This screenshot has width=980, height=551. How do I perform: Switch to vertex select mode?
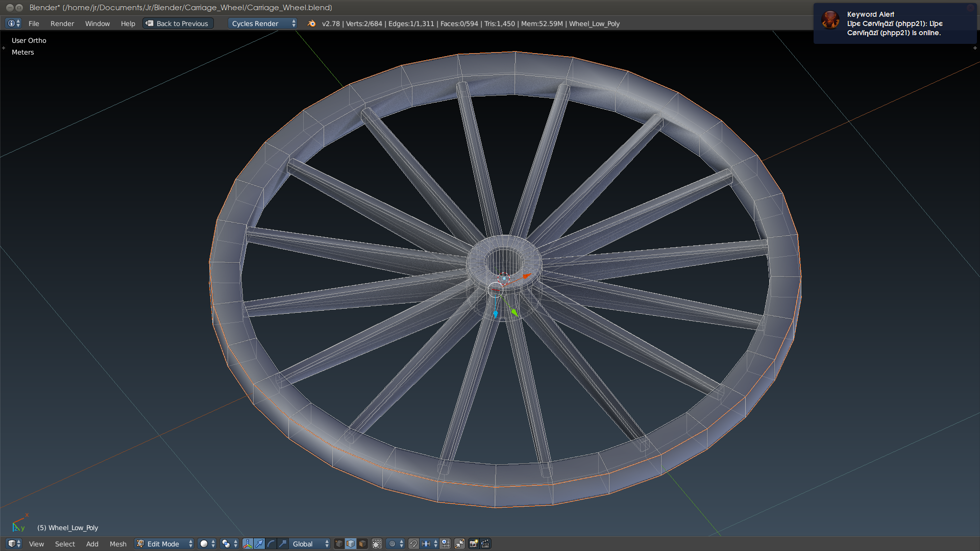[x=339, y=544]
